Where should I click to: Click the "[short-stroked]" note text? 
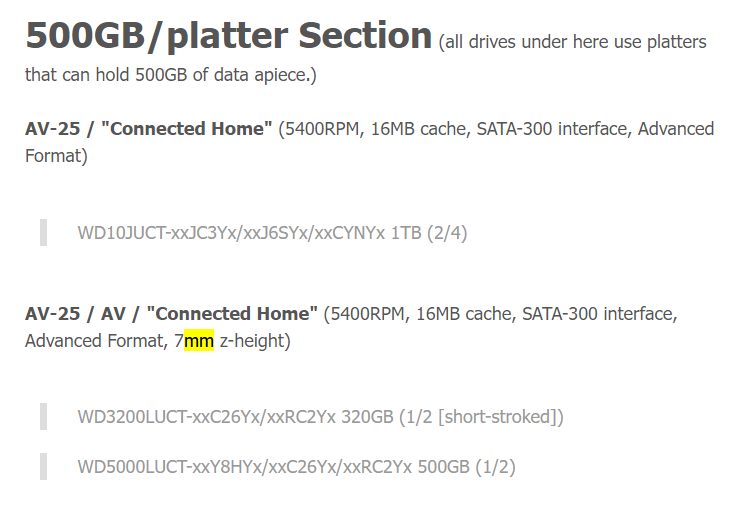[x=498, y=417]
